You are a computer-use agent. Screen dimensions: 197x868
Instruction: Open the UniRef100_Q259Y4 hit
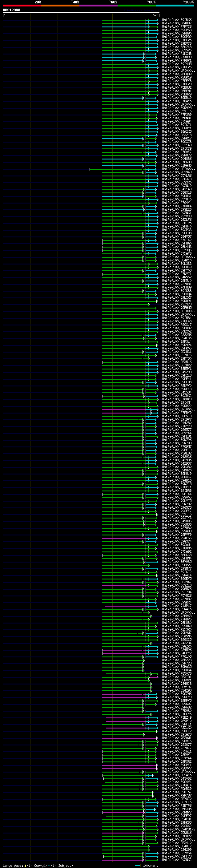(x=176, y=755)
